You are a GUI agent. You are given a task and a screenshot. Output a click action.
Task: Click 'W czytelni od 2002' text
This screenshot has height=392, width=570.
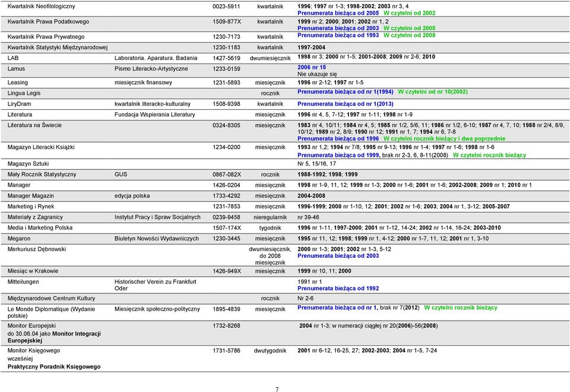409,13
